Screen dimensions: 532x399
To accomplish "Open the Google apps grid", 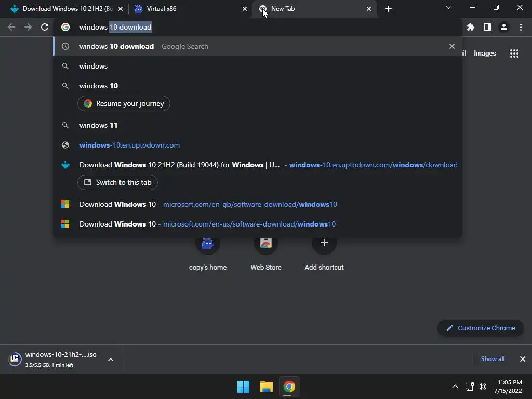I will click(x=514, y=54).
